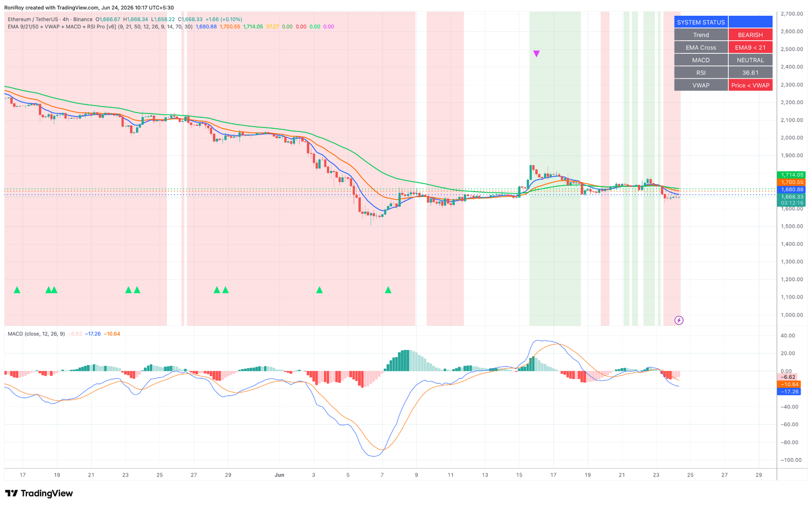Click the 11 date label on time axis
This screenshot has height=506, width=812.
451,475
